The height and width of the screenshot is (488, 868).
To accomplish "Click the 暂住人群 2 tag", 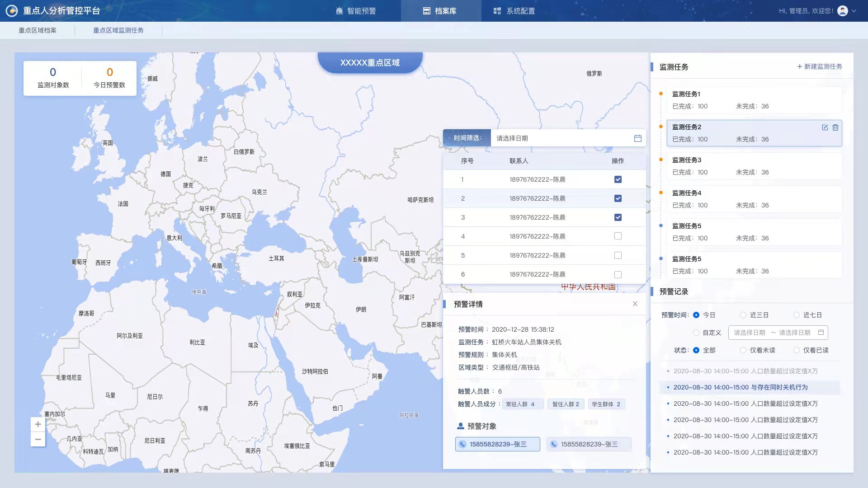I will click(x=566, y=404).
